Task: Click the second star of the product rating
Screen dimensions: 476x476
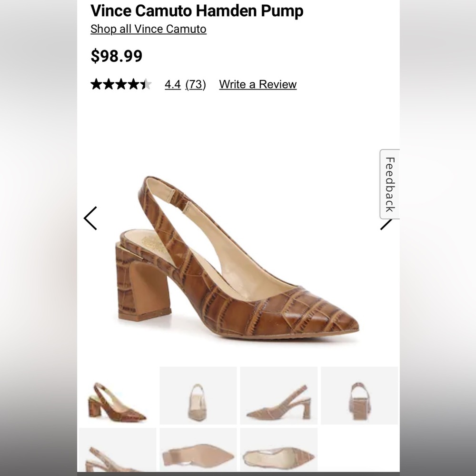Action: click(x=109, y=84)
